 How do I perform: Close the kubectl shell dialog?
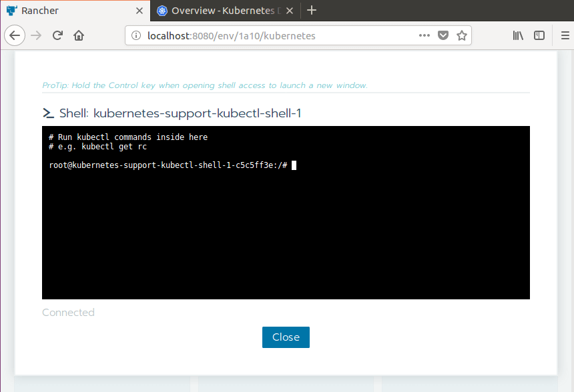pos(286,337)
